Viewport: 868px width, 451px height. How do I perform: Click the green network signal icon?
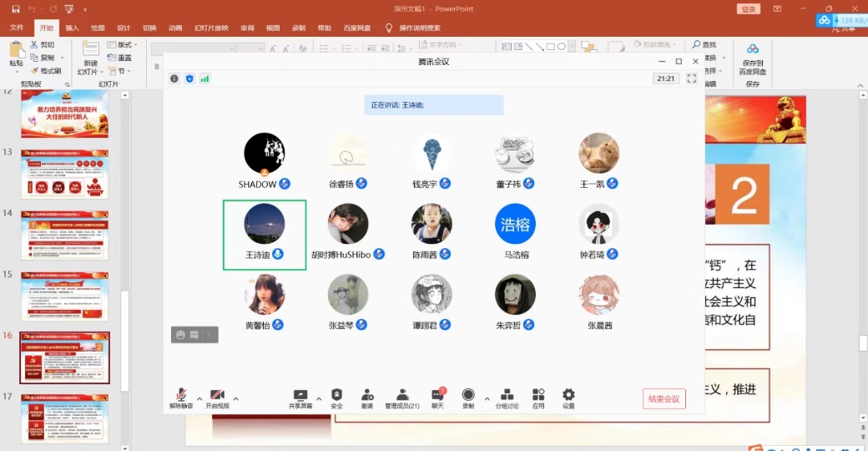[x=204, y=79]
